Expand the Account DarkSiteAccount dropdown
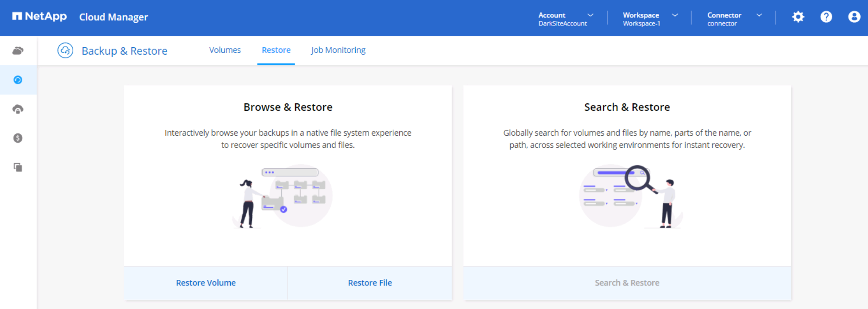The height and width of the screenshot is (309, 868). pyautogui.click(x=566, y=19)
